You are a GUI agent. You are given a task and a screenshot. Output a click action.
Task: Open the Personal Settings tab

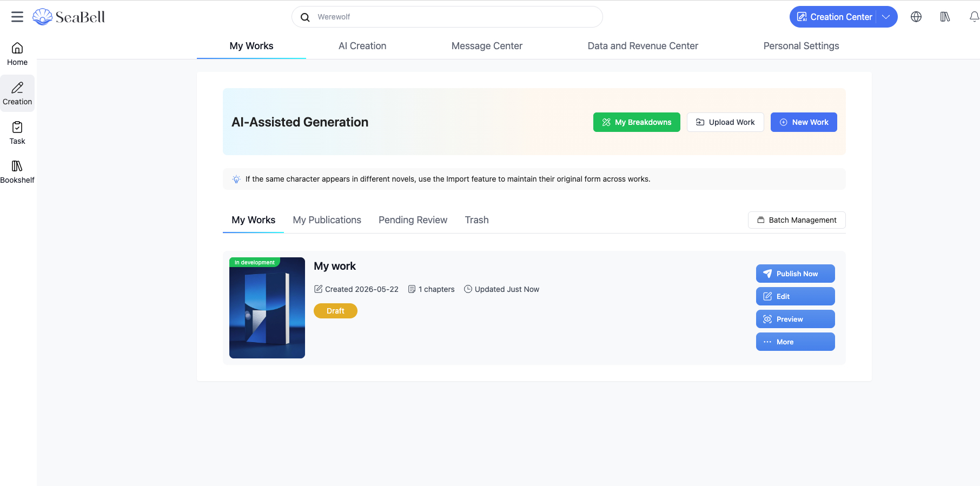801,46
